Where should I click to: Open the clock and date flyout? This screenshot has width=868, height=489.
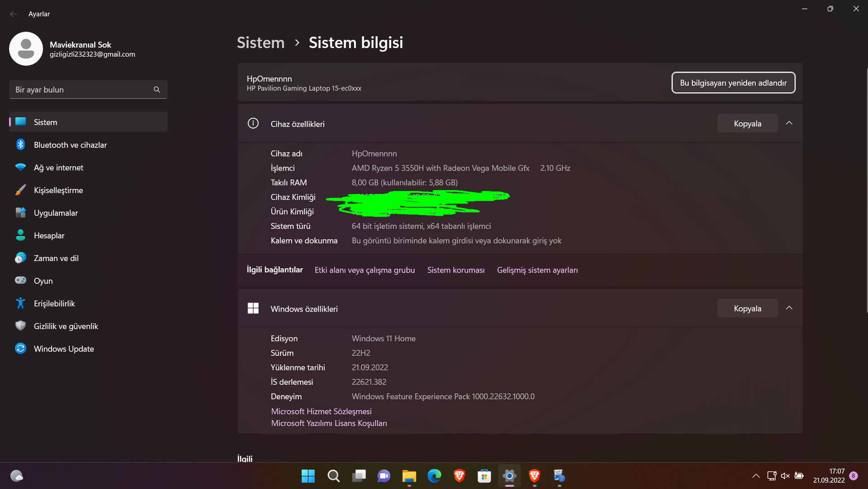point(829,476)
